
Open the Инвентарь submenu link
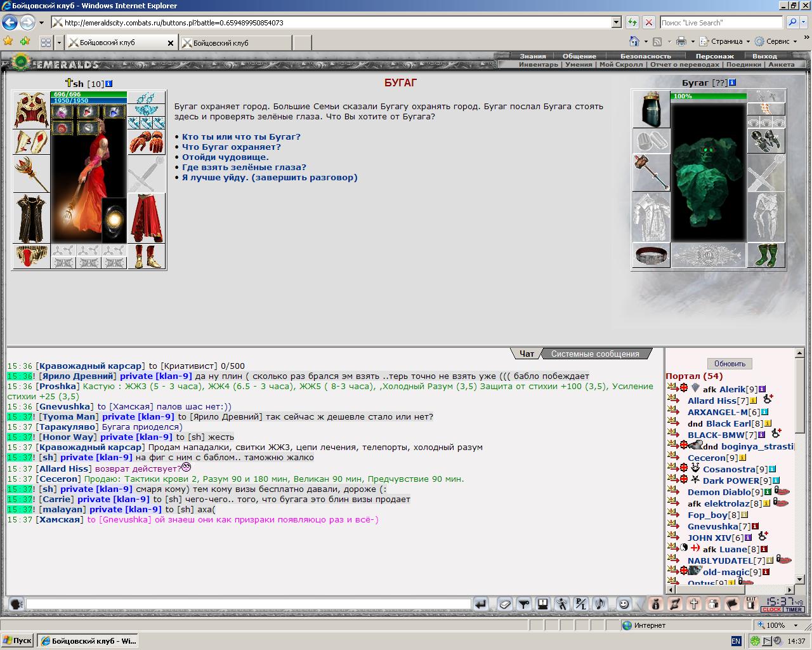538,64
